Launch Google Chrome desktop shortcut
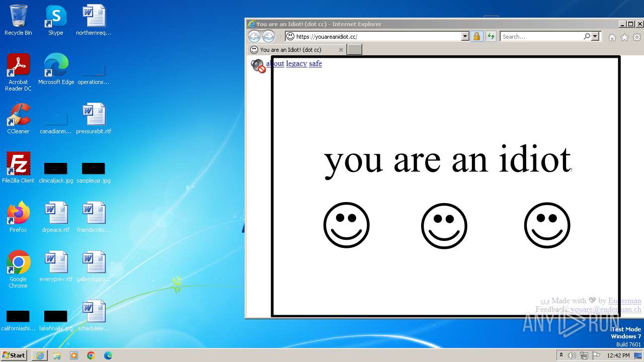 click(x=18, y=269)
